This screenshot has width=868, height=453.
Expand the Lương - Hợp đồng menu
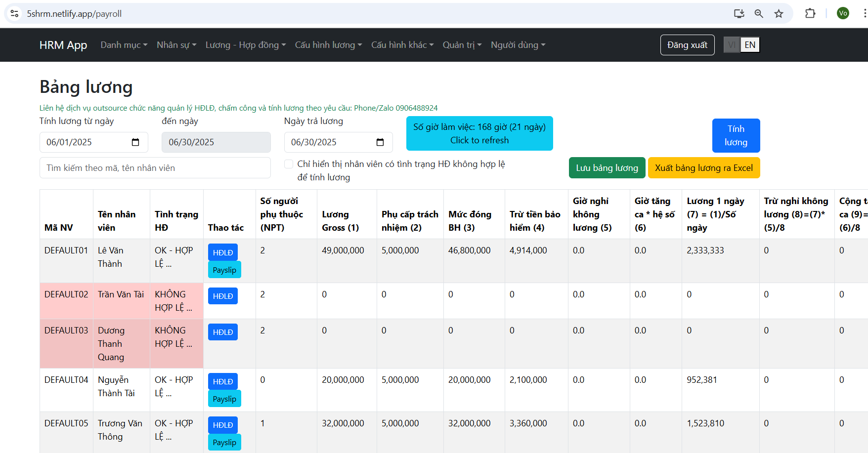pos(246,45)
